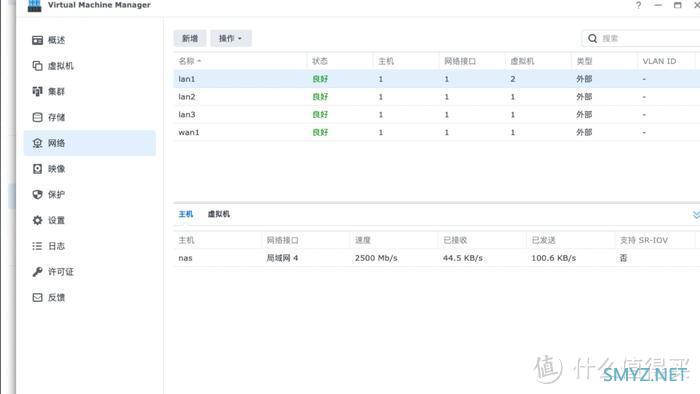Select the lan1 network row
The image size is (700, 394).
point(437,79)
